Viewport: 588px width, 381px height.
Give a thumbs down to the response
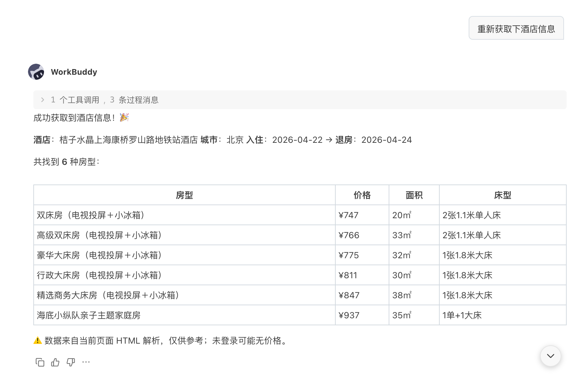pos(70,362)
